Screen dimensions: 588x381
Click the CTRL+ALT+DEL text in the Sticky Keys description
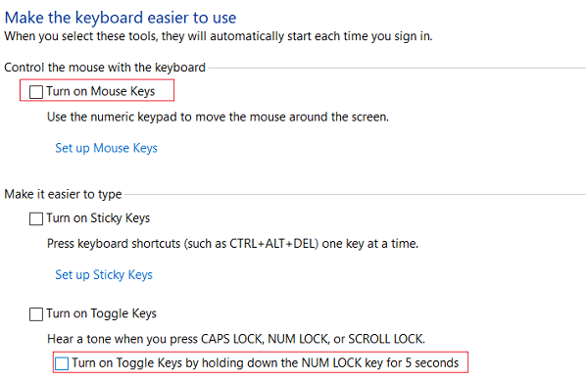coord(271,244)
